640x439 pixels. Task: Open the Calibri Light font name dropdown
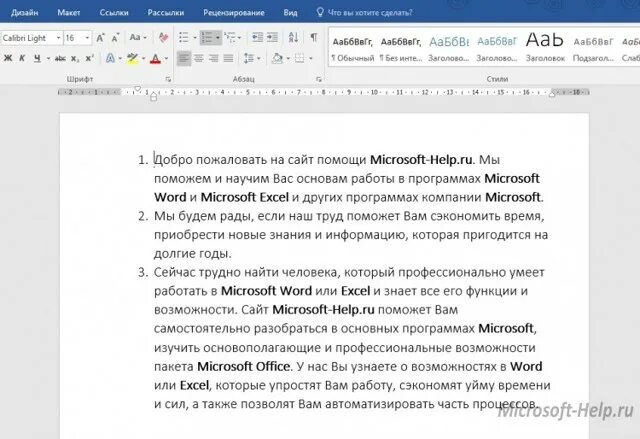click(x=58, y=38)
